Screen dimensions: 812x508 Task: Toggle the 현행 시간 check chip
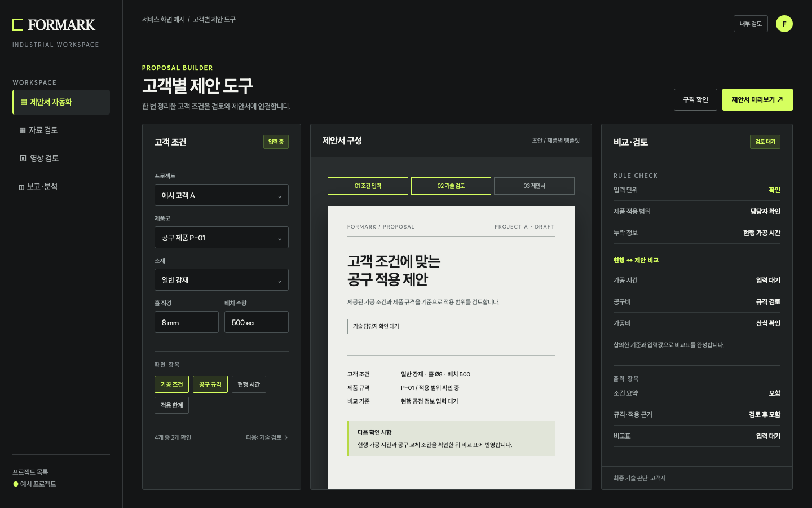tap(249, 384)
